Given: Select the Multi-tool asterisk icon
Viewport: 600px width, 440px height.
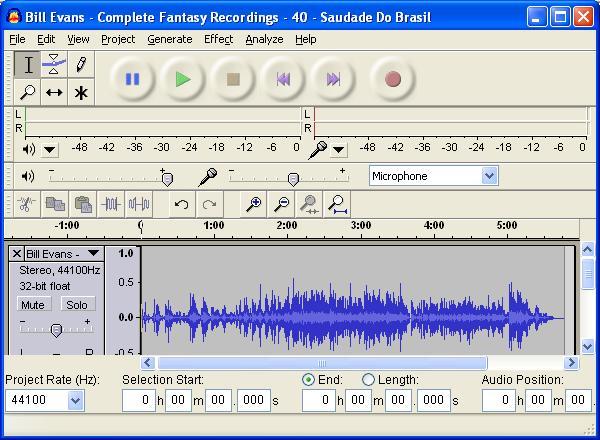Looking at the screenshot, I should (x=81, y=92).
